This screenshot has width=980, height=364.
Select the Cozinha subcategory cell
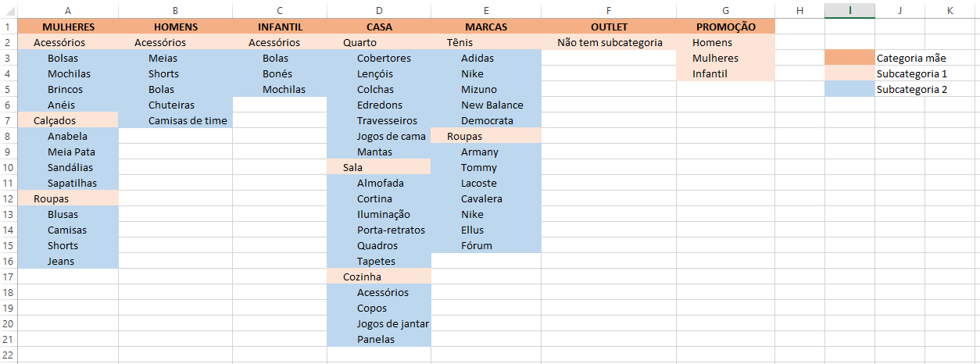click(362, 277)
